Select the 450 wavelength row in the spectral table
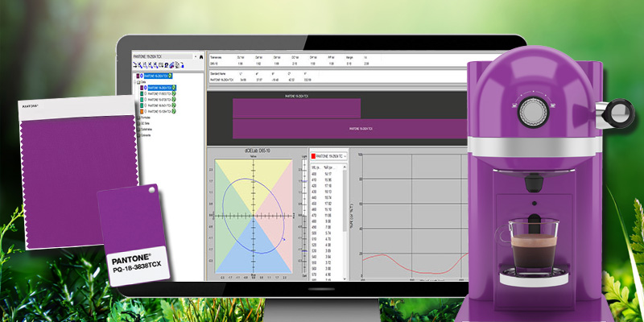The image size is (644, 322). click(327, 204)
